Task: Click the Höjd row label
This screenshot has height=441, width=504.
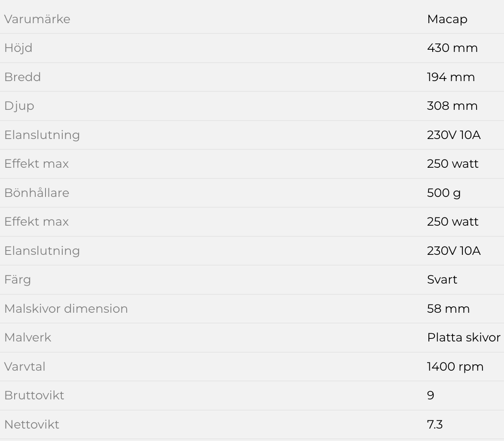Action: click(x=18, y=48)
